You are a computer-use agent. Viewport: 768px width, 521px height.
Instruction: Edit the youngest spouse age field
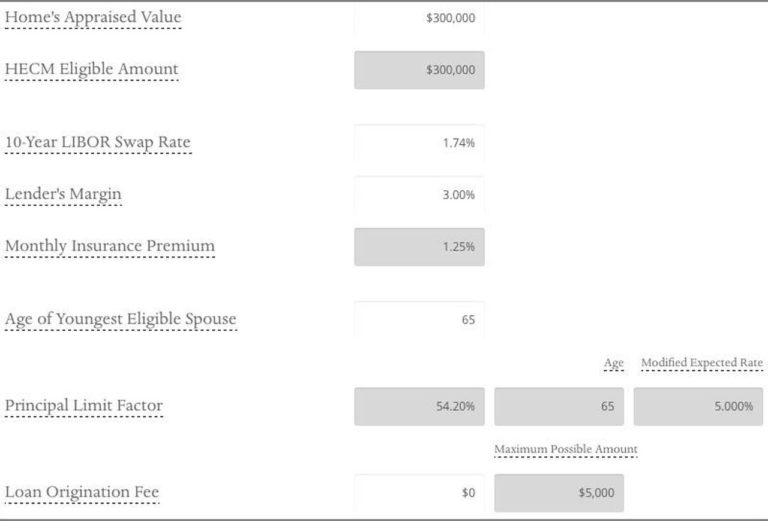[419, 320]
